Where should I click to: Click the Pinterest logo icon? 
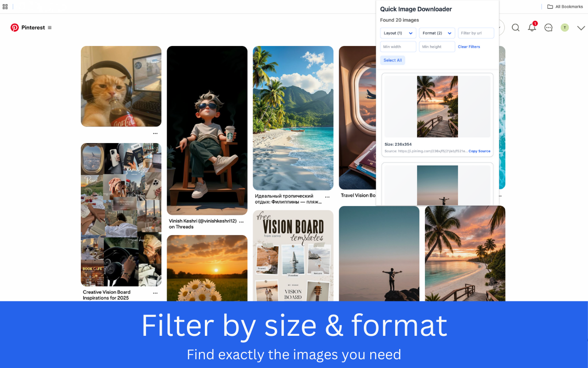(15, 28)
